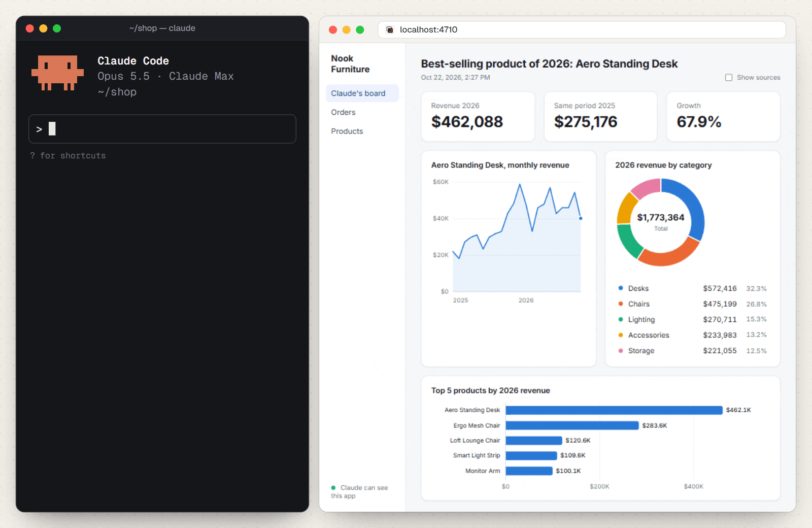Click the localhost:4710 address bar
This screenshot has height=528, width=812.
coord(582,30)
